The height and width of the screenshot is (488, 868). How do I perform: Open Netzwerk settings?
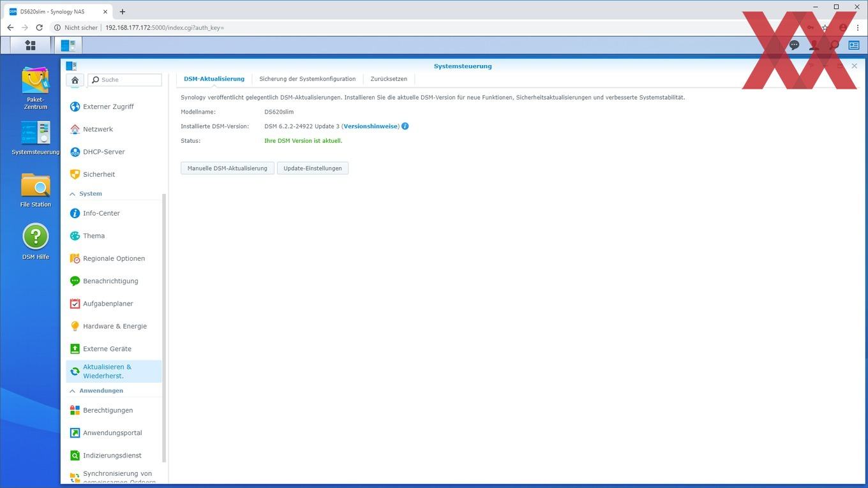tap(114, 129)
